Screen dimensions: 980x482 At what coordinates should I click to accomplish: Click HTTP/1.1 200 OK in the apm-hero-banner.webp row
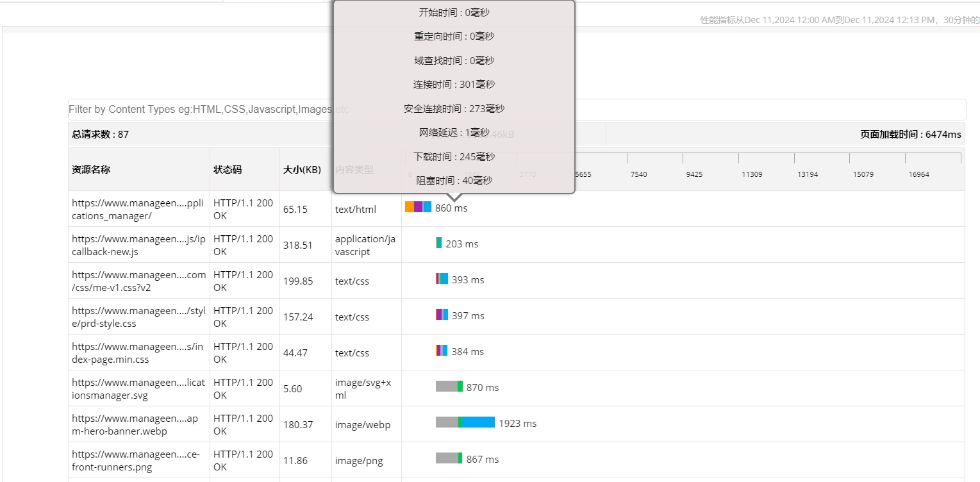coord(244,424)
